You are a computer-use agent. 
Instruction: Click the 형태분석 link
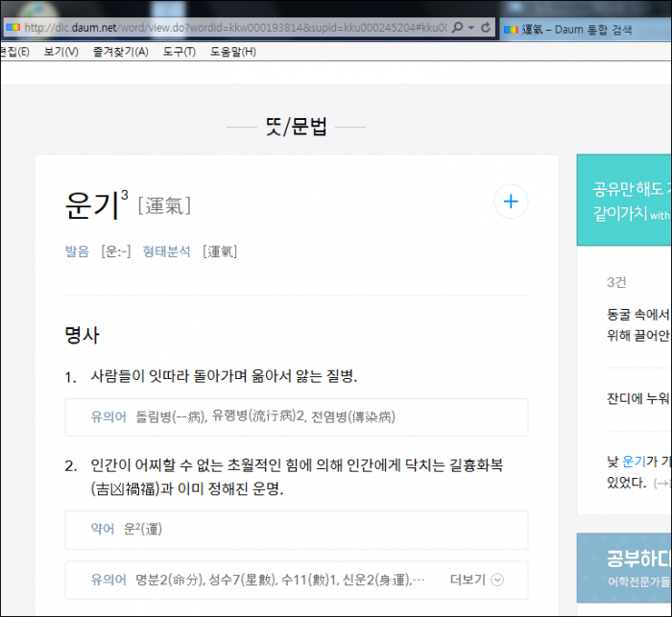click(x=166, y=251)
